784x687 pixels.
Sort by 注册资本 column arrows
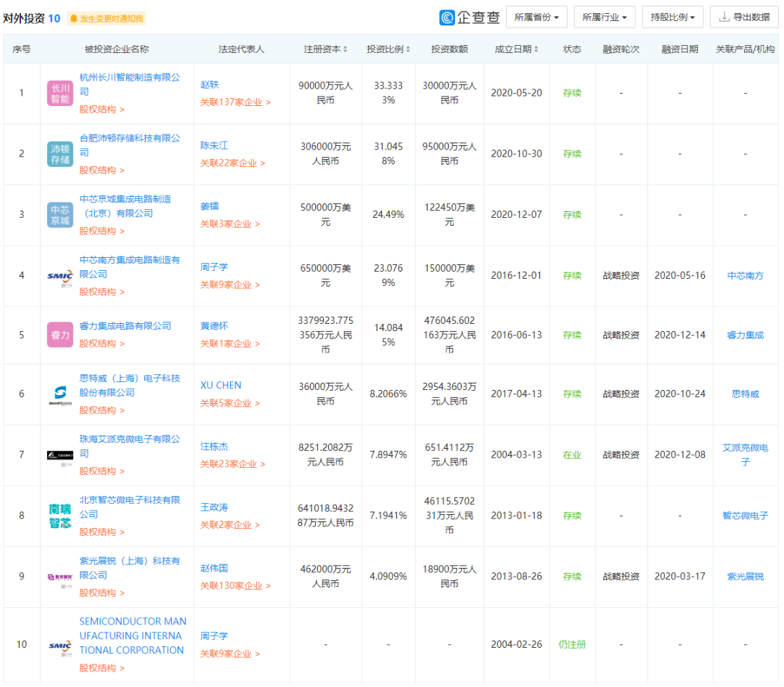[x=345, y=49]
